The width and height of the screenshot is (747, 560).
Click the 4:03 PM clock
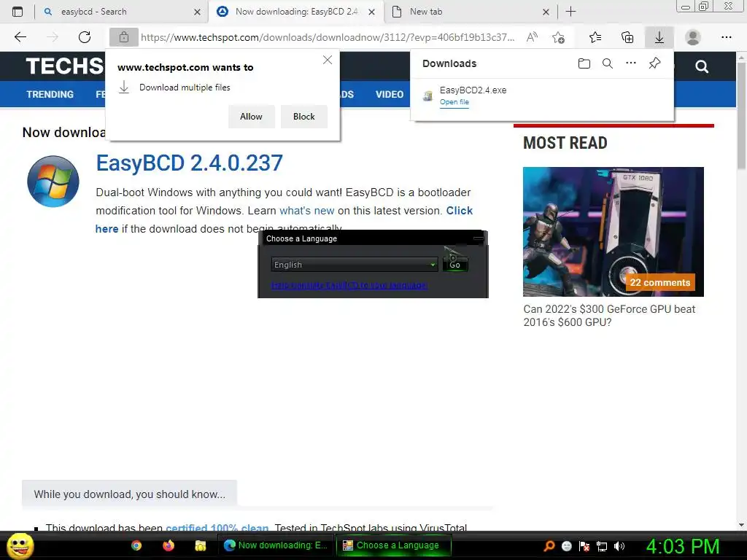pyautogui.click(x=682, y=545)
